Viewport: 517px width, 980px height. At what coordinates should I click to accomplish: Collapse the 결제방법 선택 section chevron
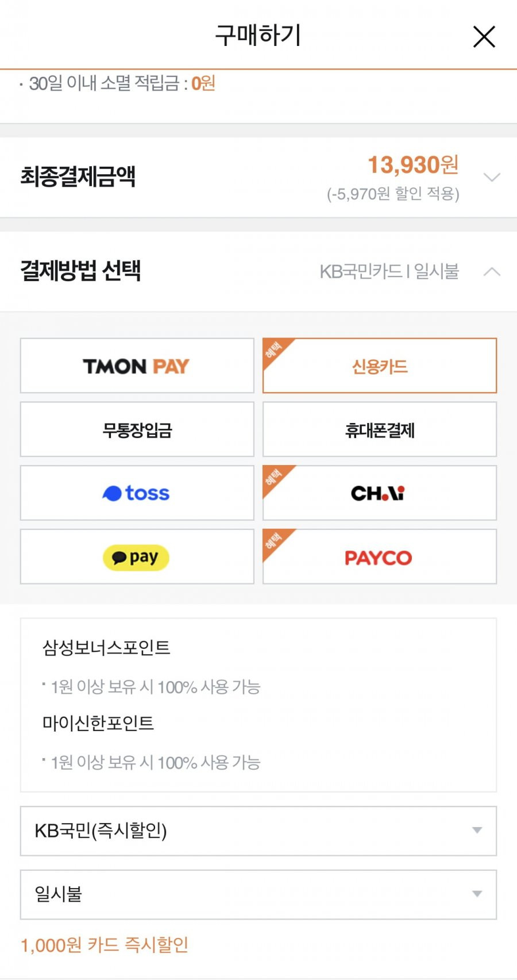pyautogui.click(x=492, y=271)
